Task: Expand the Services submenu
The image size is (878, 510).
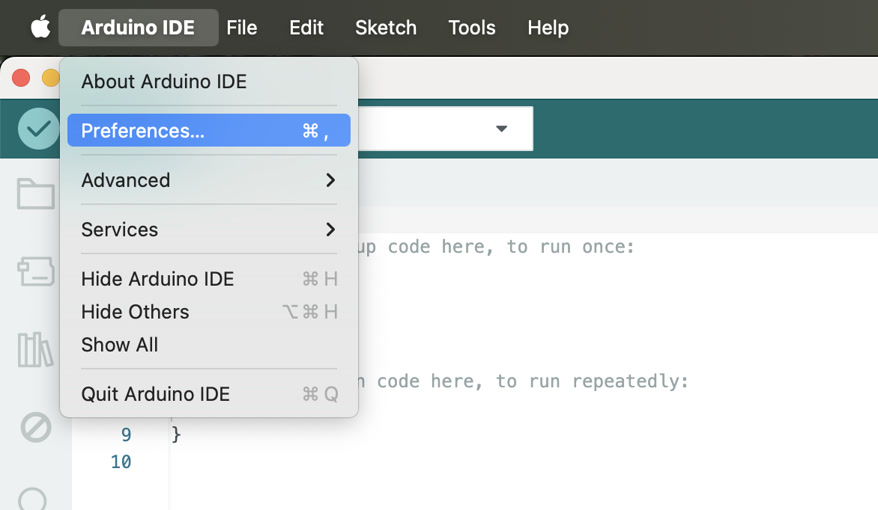Action: [209, 230]
